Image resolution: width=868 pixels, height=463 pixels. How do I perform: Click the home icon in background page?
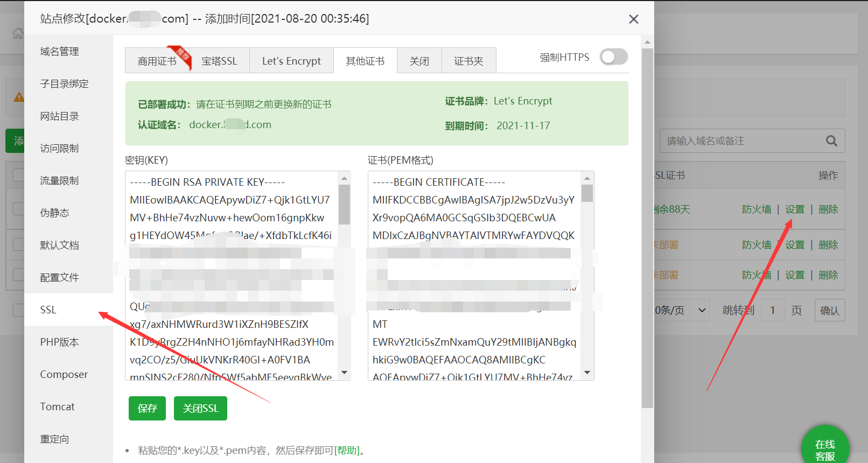(x=18, y=33)
